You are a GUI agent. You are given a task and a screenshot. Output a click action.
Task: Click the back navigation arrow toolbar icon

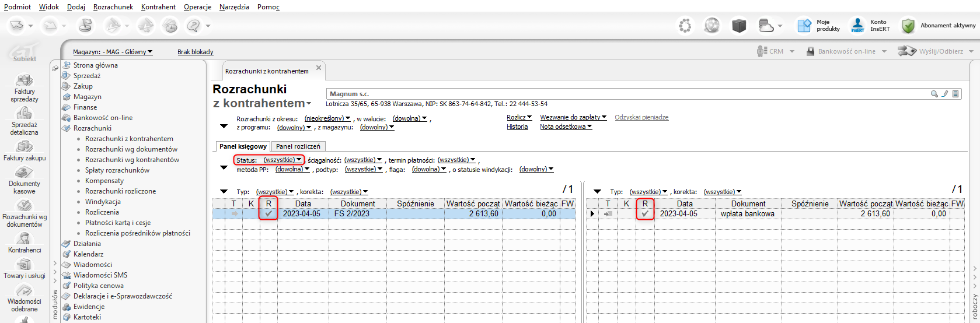coord(17,26)
